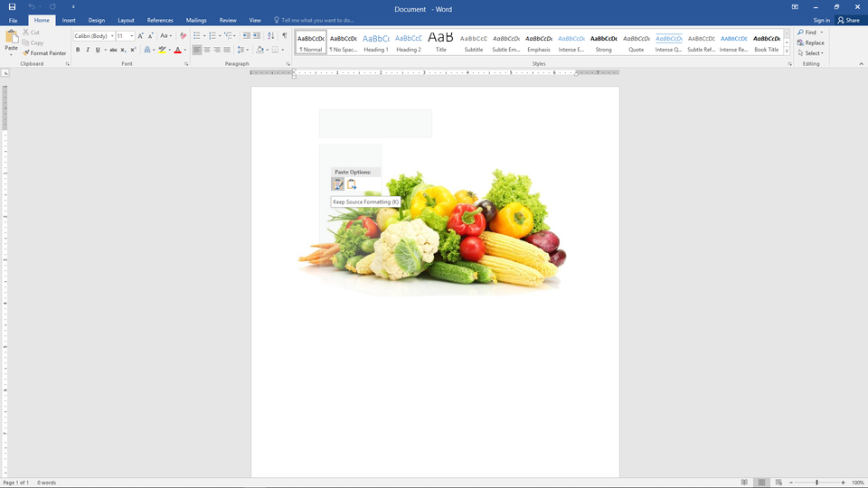This screenshot has width=868, height=488.
Task: Center-align the paragraph text
Action: [207, 50]
